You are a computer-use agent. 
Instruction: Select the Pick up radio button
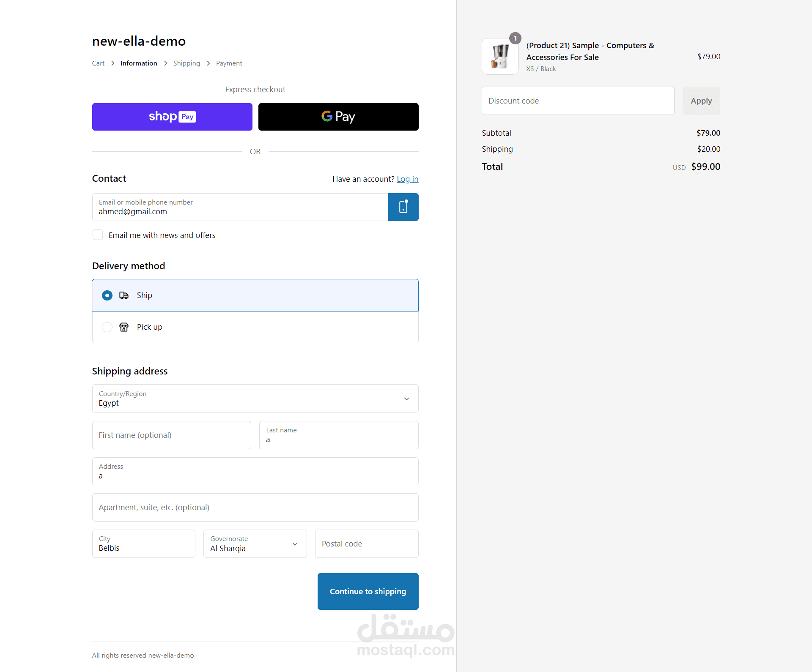pos(107,327)
